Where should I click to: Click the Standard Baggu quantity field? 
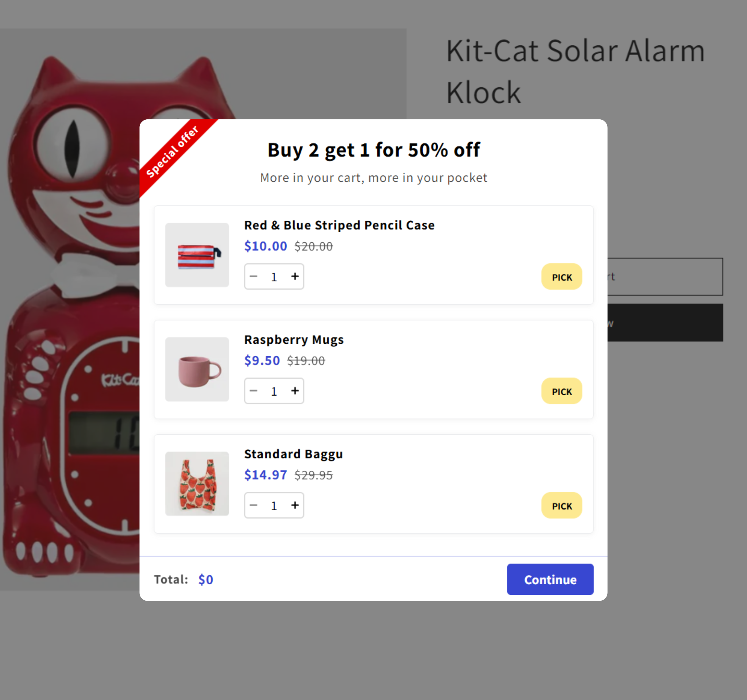coord(274,505)
